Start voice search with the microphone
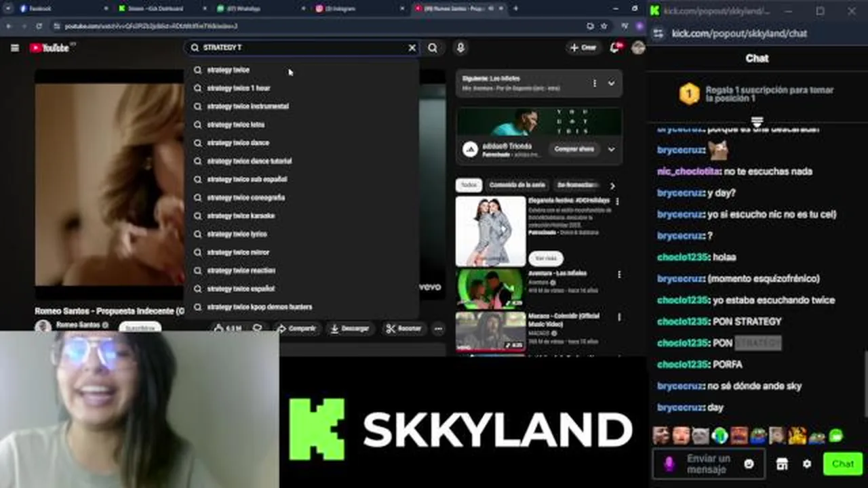868x488 pixels. point(460,48)
